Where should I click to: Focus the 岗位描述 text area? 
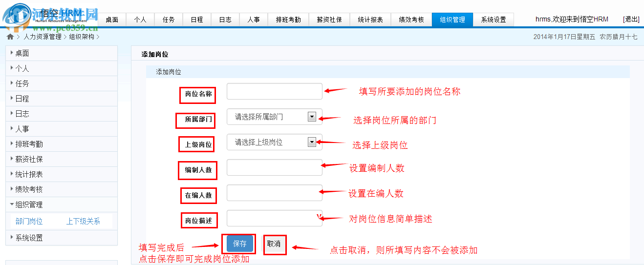[x=275, y=218]
